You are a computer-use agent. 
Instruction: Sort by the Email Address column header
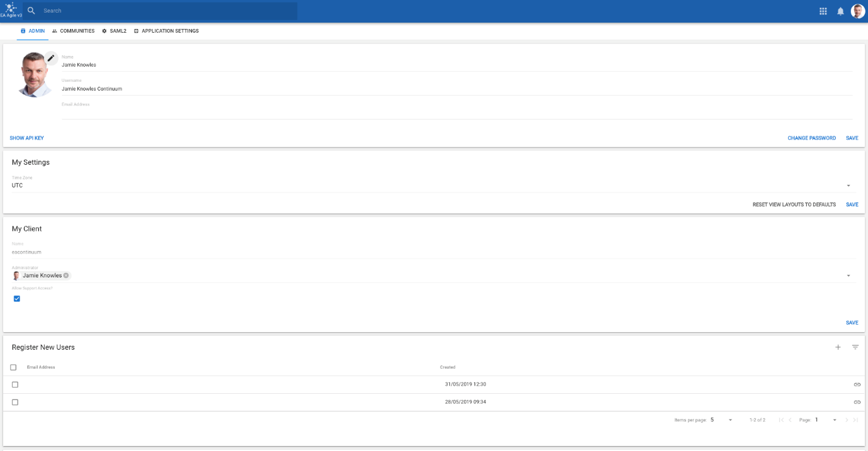[41, 367]
